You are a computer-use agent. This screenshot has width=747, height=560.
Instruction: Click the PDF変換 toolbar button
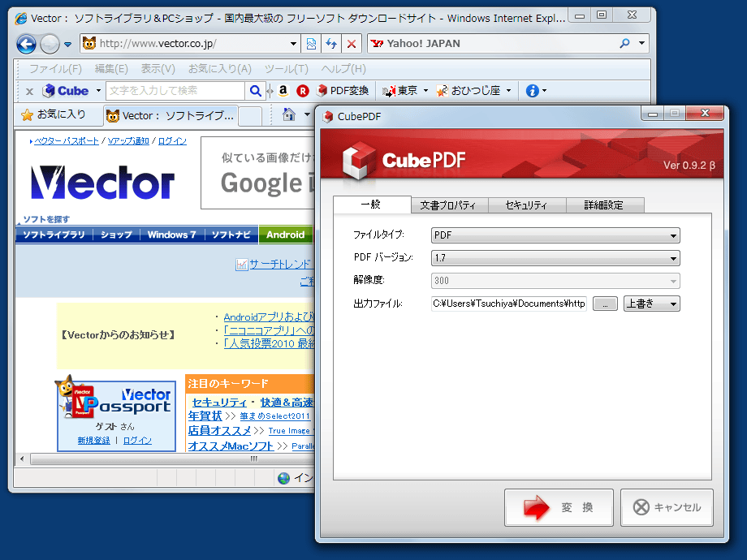(343, 90)
